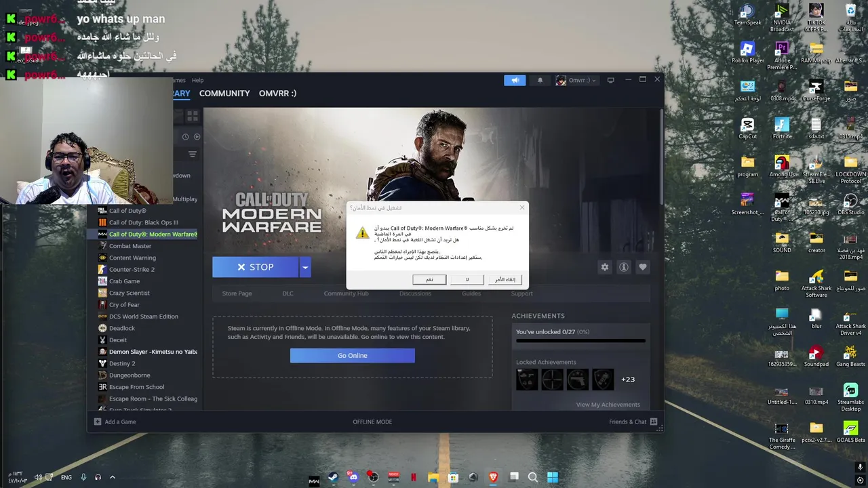The height and width of the screenshot is (488, 868).
Task: Select Call of Duty: Black Ops III
Action: pyautogui.click(x=143, y=222)
